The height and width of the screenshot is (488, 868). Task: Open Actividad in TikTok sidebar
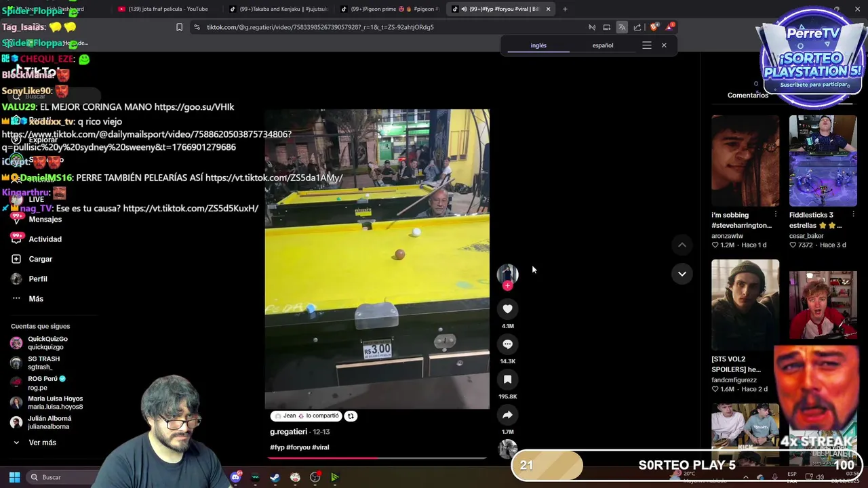point(45,239)
